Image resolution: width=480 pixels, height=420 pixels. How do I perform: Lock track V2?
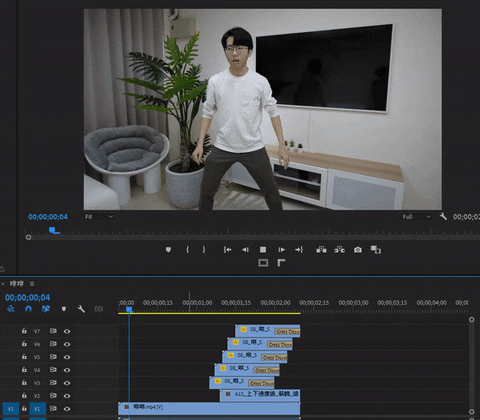pyautogui.click(x=24, y=395)
